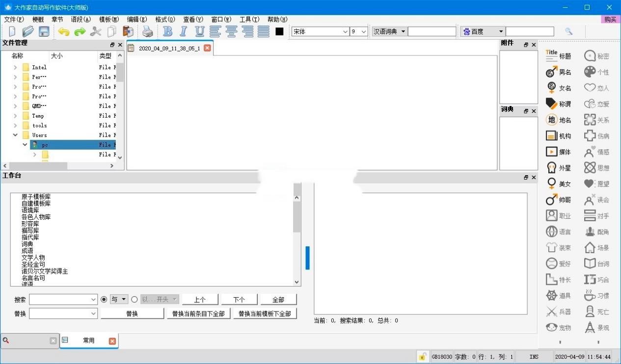The height and width of the screenshot is (364, 621).
Task: Click 替换当前模板下全部 button
Action: [265, 313]
